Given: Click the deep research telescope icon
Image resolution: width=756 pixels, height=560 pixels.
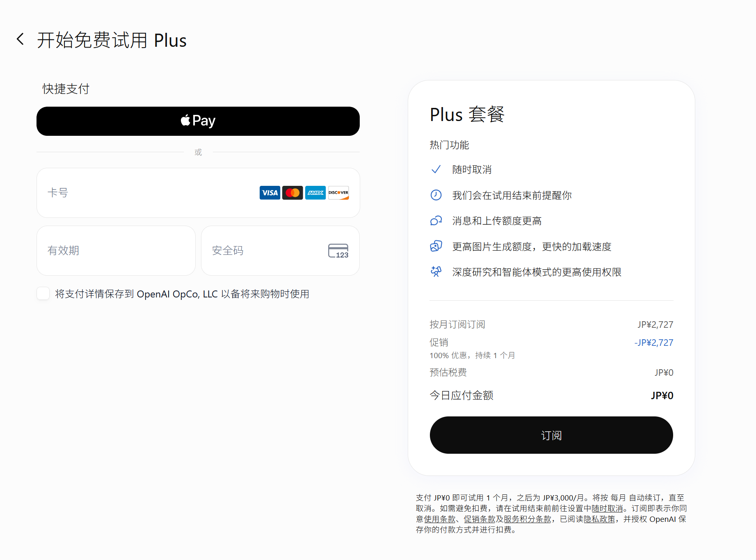Looking at the screenshot, I should click(x=436, y=272).
